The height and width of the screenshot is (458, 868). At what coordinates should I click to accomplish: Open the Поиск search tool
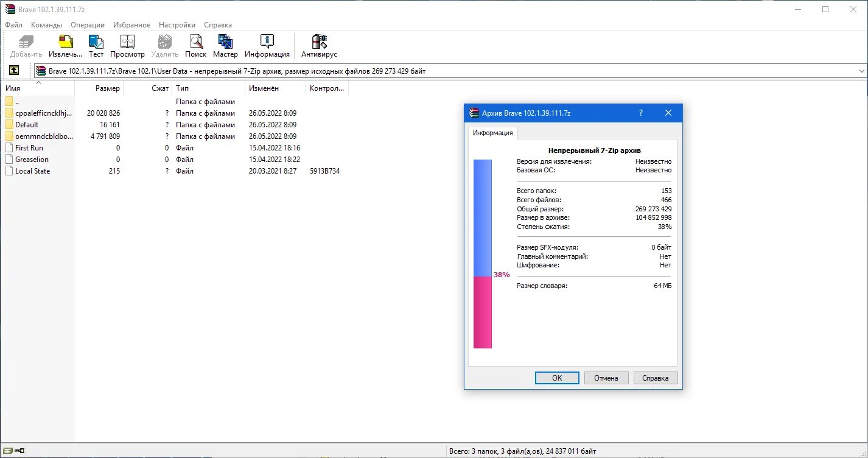pos(196,46)
